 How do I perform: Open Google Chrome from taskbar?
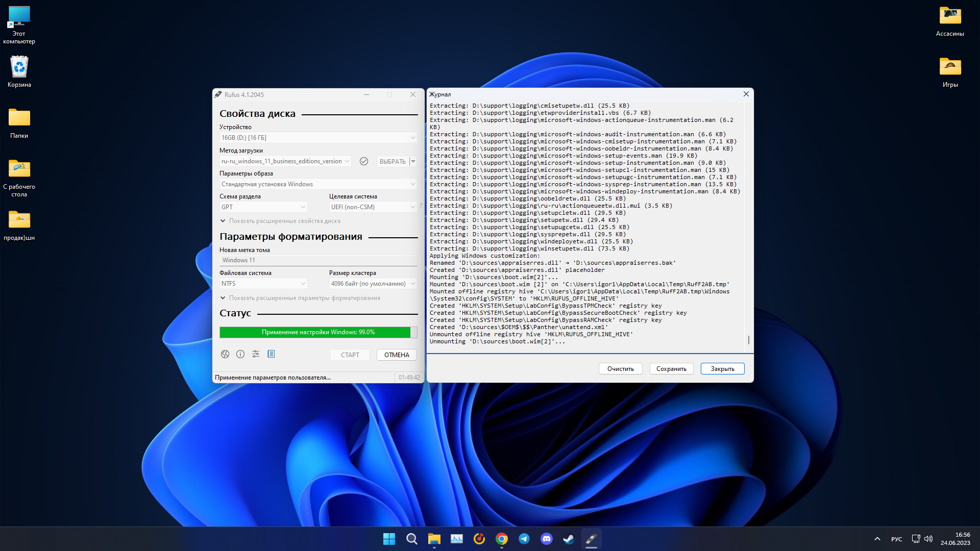coord(501,539)
